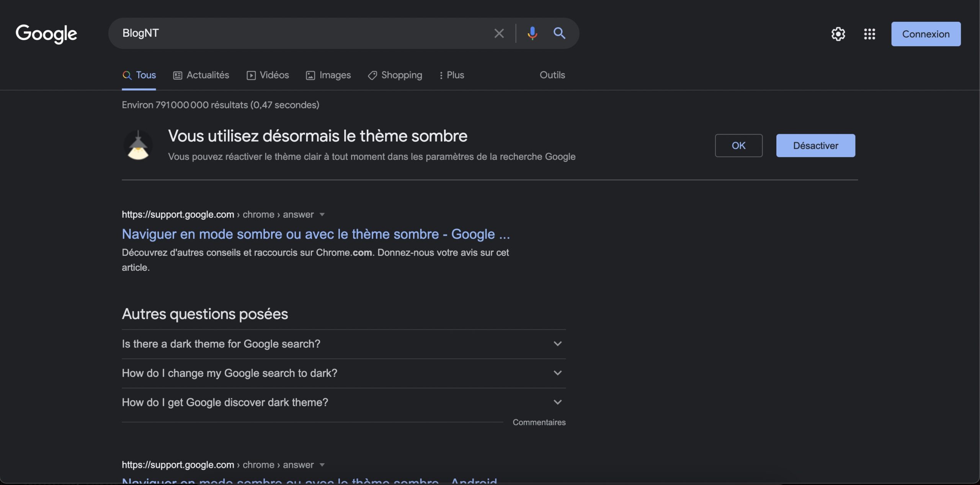
Task: Confirm dark theme with OK button
Action: pyautogui.click(x=738, y=146)
